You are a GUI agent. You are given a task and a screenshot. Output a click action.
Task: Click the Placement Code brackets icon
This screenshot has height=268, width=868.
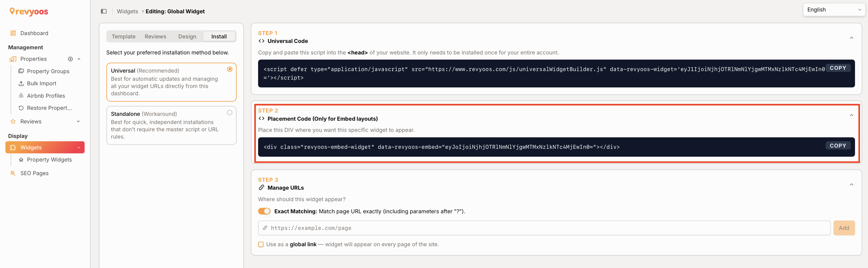[x=261, y=119]
